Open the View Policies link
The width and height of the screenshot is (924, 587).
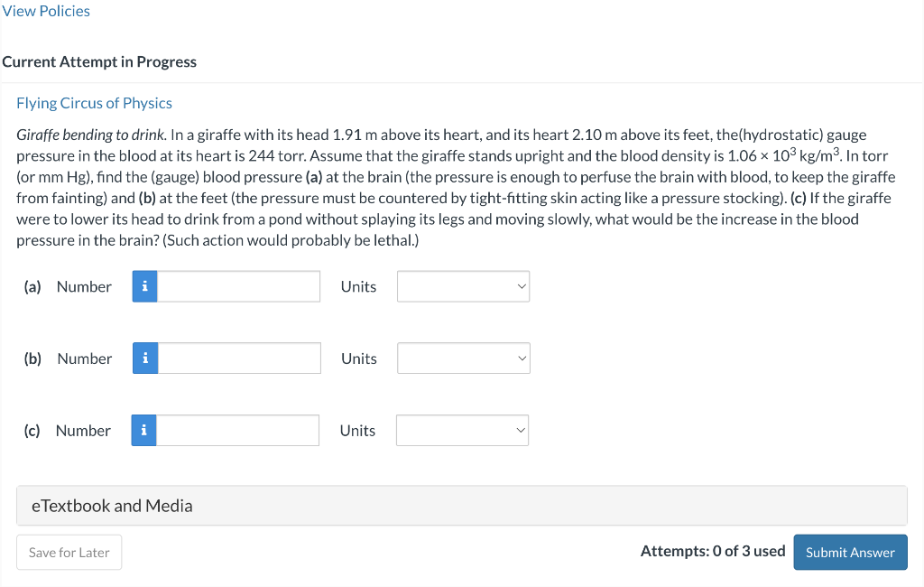(x=46, y=11)
